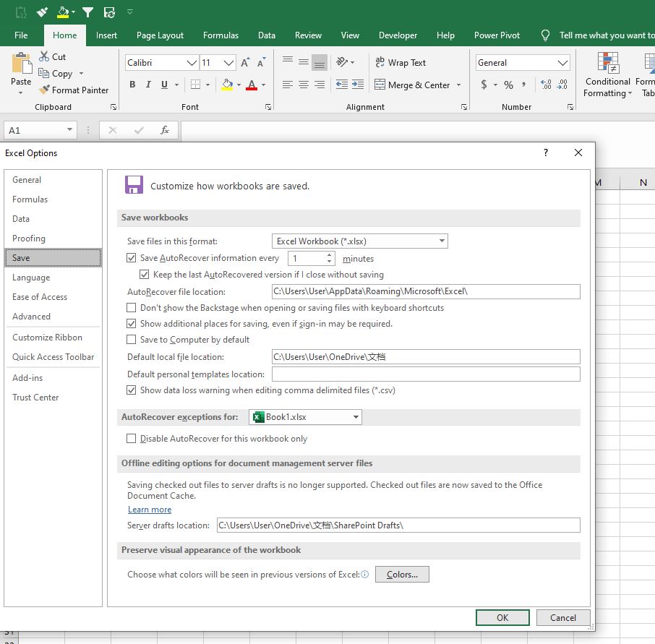Enable Save to Computer by default
This screenshot has width=655, height=644.
(132, 340)
